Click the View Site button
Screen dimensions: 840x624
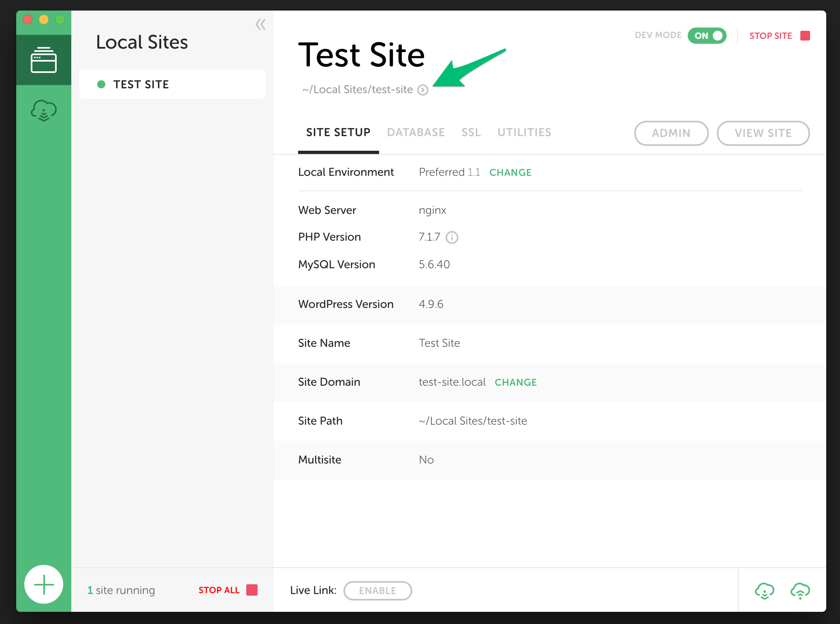[763, 133]
